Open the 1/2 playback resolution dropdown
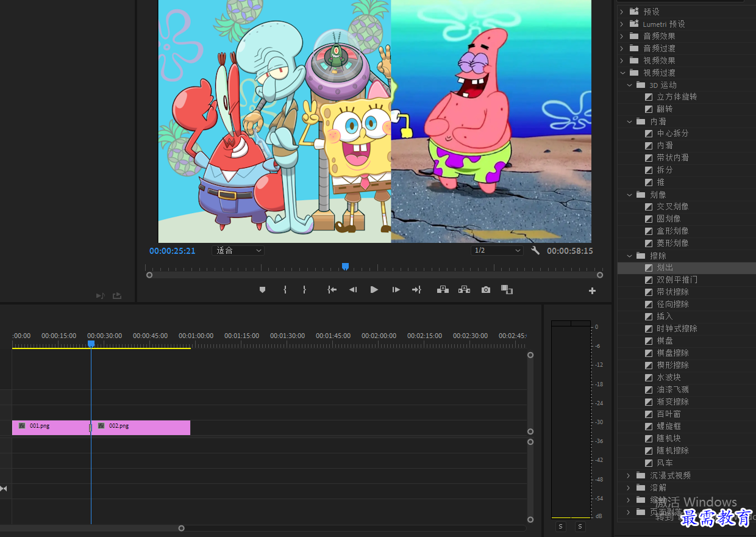This screenshot has height=537, width=756. point(497,250)
